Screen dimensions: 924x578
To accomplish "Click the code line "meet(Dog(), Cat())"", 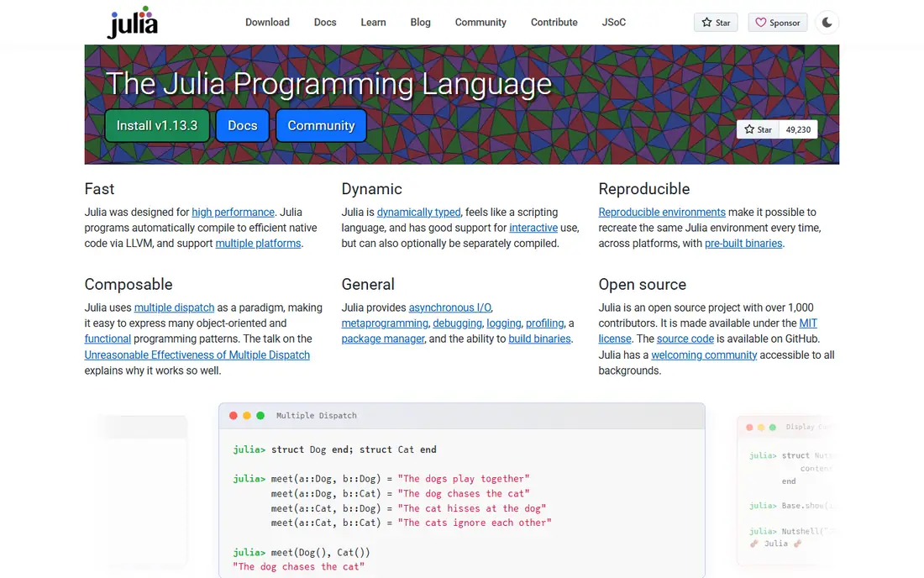I will click(x=321, y=552).
